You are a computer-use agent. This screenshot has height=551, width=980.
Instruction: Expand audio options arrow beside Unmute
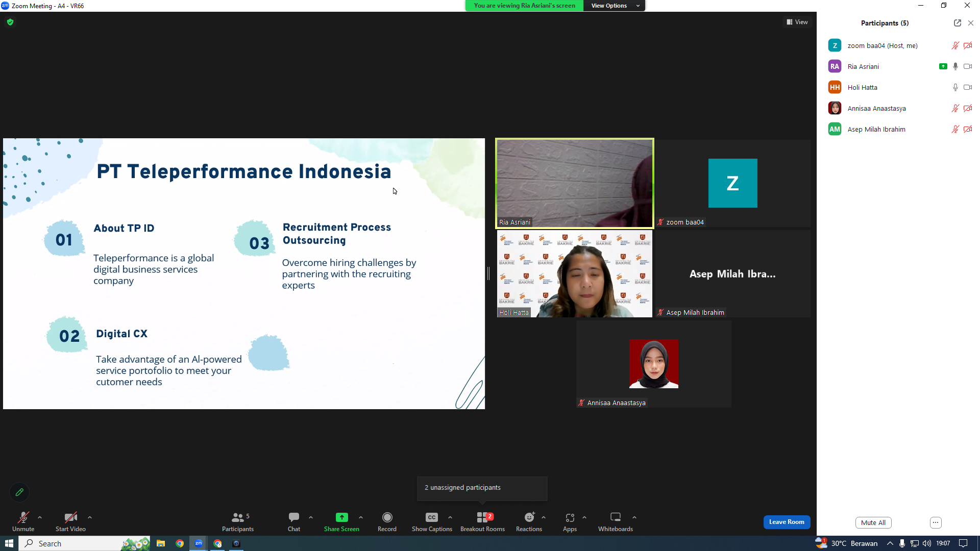40,517
